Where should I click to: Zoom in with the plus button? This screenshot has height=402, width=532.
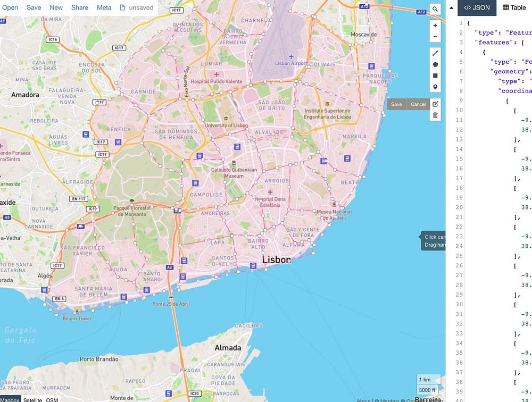tap(435, 26)
